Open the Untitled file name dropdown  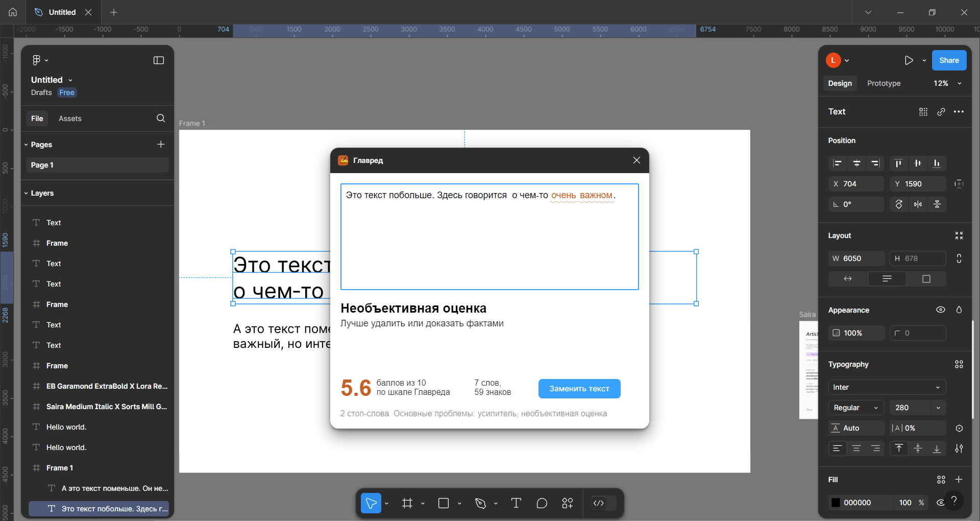pos(52,80)
